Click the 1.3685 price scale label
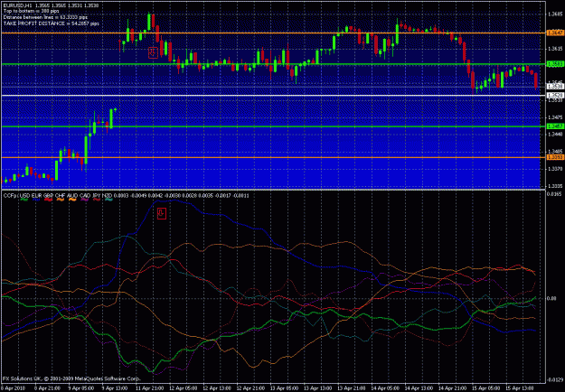Screen dimensions: 565x392 (x=555, y=14)
